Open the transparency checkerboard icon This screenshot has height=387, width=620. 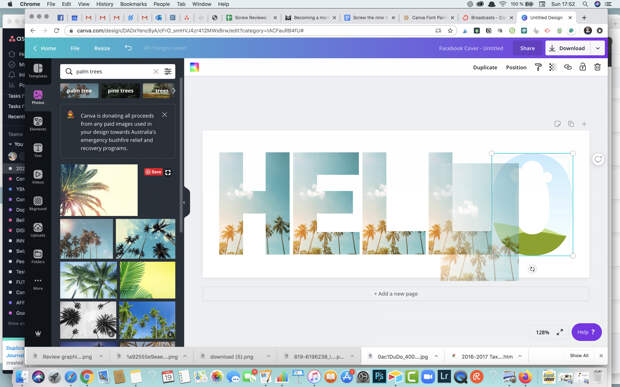pos(552,67)
